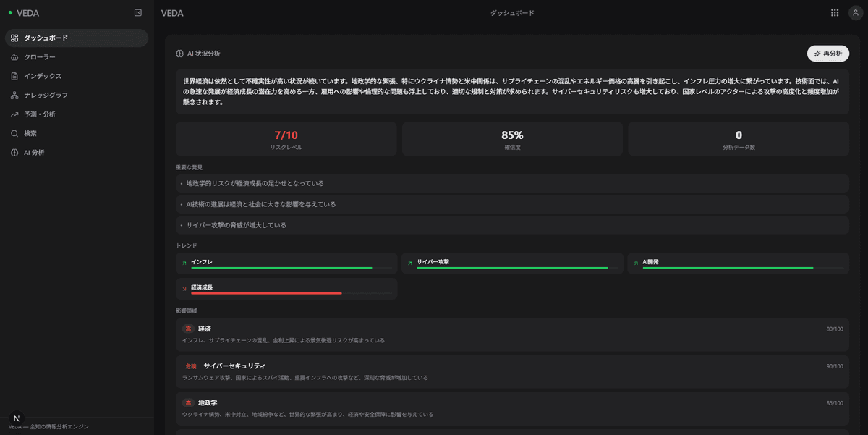Viewport: 868px width, 435px height.
Task: Select the 経済 impact area card
Action: pos(512,334)
